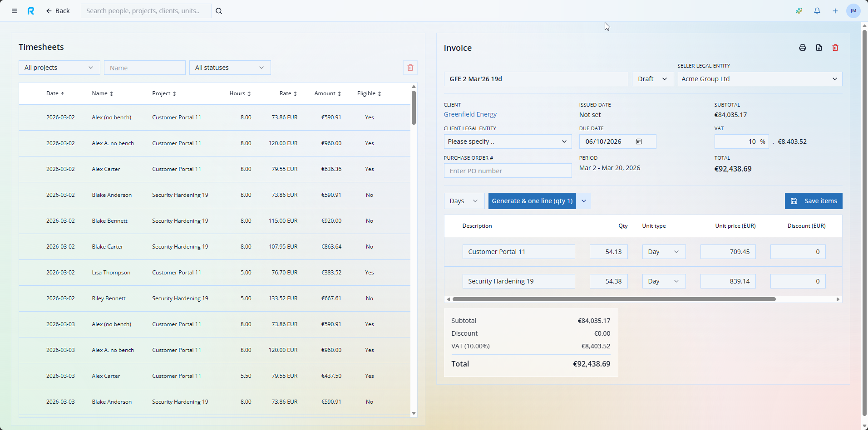
Task: Open the JM user avatar menu
Action: pos(853,10)
